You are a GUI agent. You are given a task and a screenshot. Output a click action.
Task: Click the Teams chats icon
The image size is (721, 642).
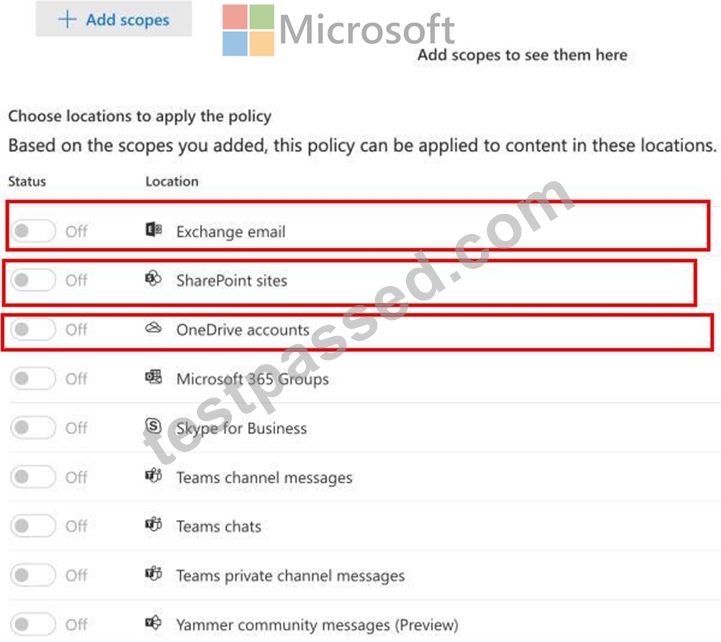pyautogui.click(x=154, y=524)
